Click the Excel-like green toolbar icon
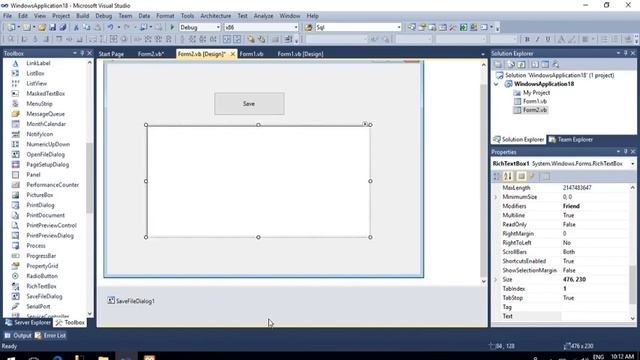640x360 pixels. (463, 27)
